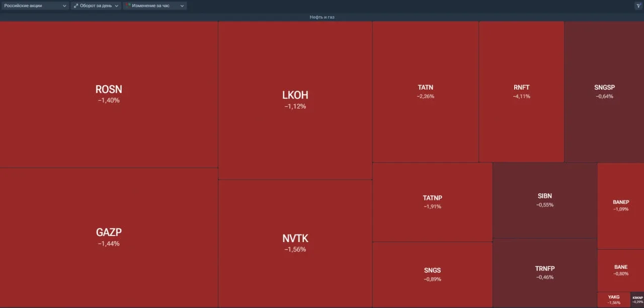
Task: Expand the Изменение за час color dropdown
Action: click(x=154, y=6)
